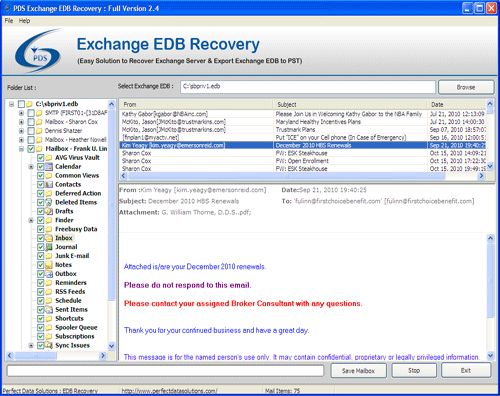
Task: Click the progress field beside Save Mailbox
Action: (165, 371)
